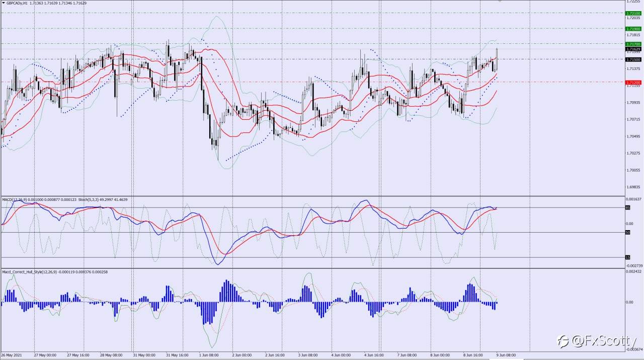Select the green dash-dot horizontal line at 1.72100

click(312, 13)
